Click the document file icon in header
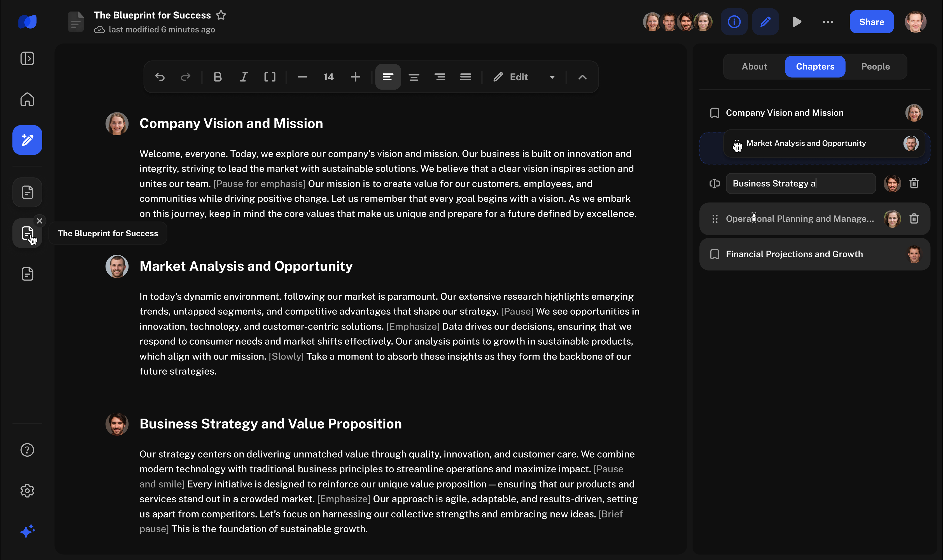Viewport: 943px width, 560px height. coord(76,22)
